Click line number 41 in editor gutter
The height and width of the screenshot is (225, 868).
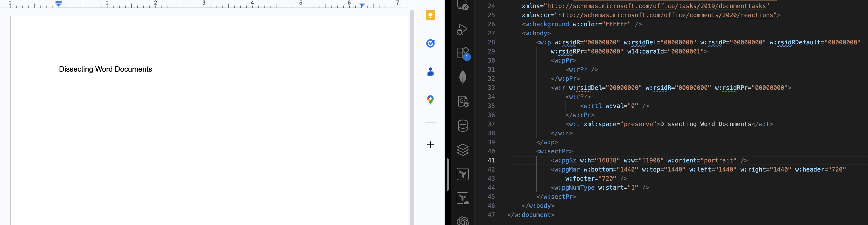491,160
